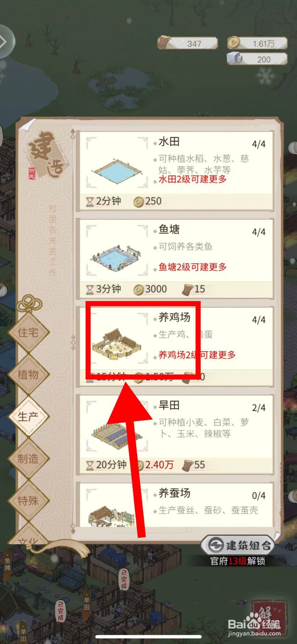Tap the 旱田 title text

pyautogui.click(x=169, y=405)
